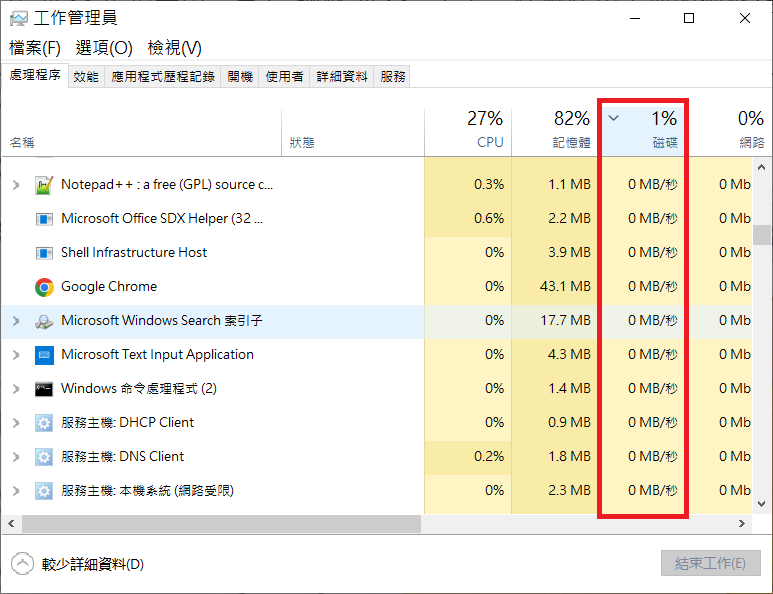773x594 pixels.
Task: Switch to the 服務 tab
Action: [x=392, y=76]
